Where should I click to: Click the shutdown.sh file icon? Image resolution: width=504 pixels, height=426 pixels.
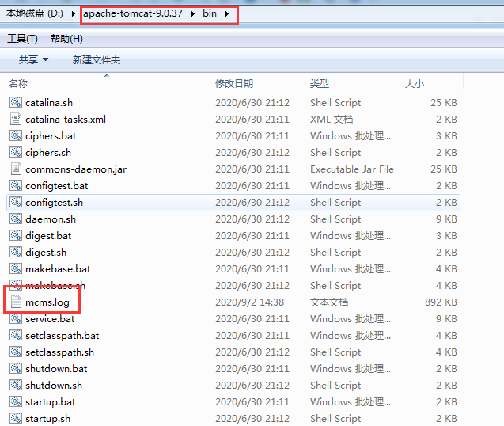coord(16,386)
